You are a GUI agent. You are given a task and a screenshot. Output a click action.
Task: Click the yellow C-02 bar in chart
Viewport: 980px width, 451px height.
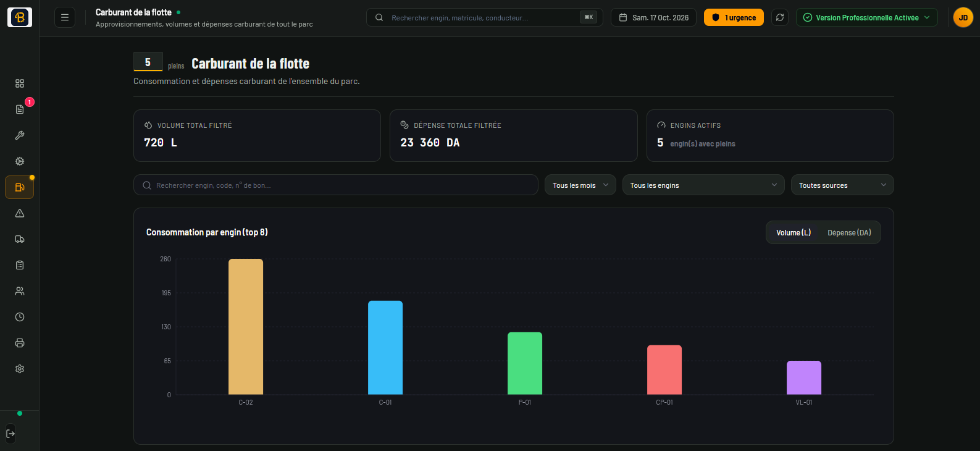point(246,326)
